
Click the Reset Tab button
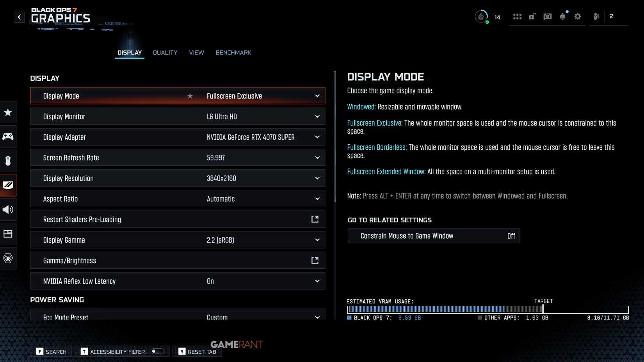(197, 351)
